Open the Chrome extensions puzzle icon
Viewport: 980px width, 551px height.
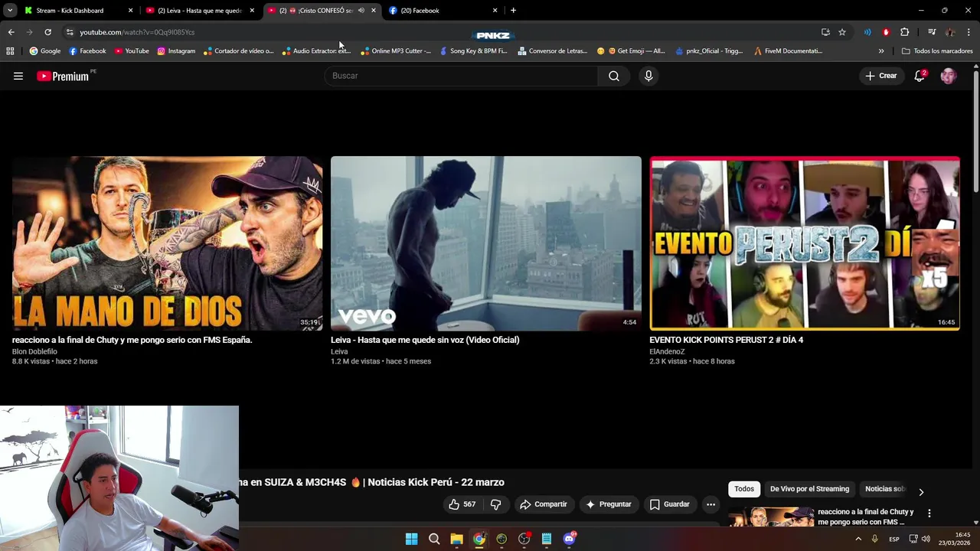coord(904,32)
